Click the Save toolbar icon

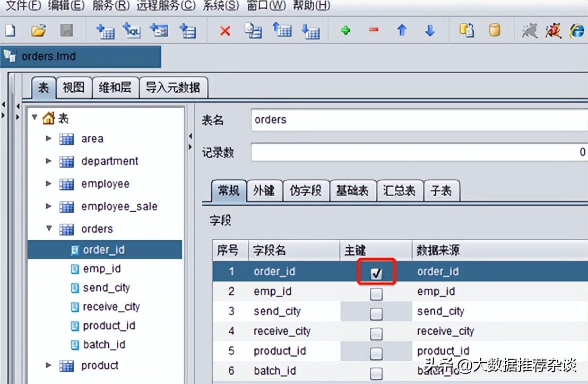(x=65, y=30)
